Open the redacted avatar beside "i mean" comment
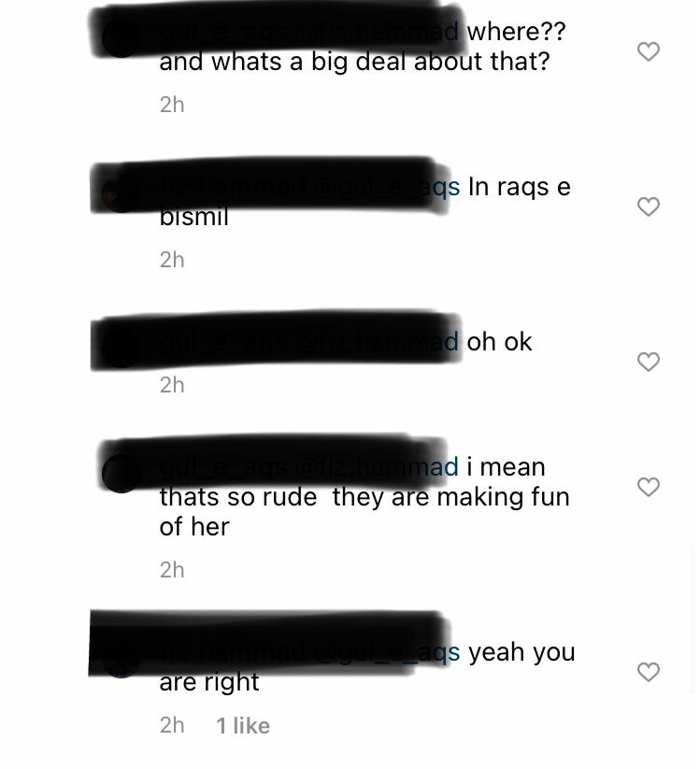This screenshot has width=700, height=769. pos(121,474)
